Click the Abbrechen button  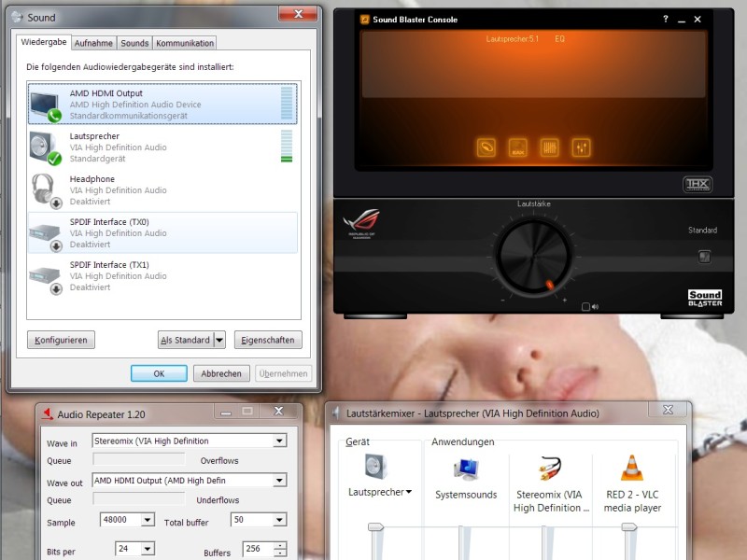pos(221,373)
